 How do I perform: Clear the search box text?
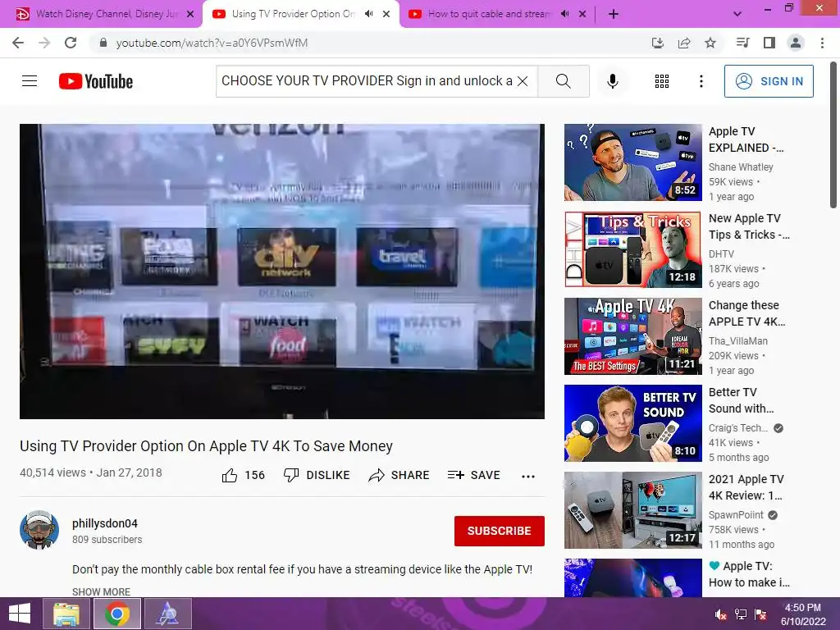click(x=523, y=81)
